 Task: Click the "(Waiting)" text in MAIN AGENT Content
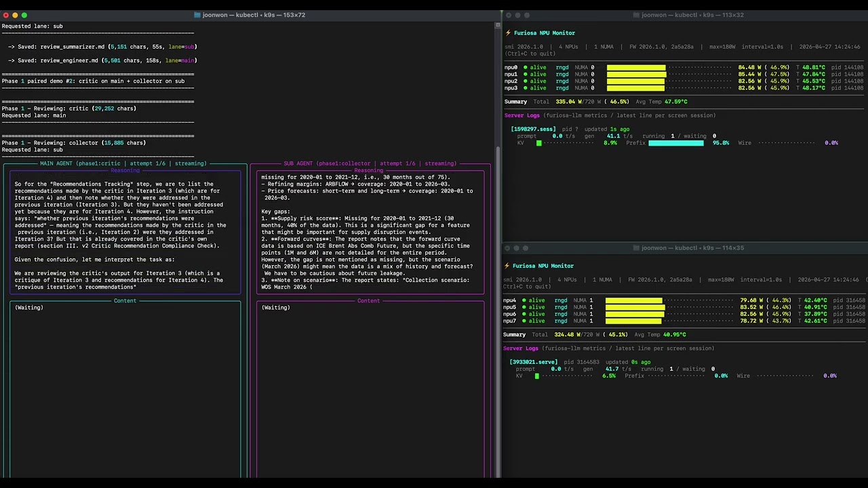point(29,308)
